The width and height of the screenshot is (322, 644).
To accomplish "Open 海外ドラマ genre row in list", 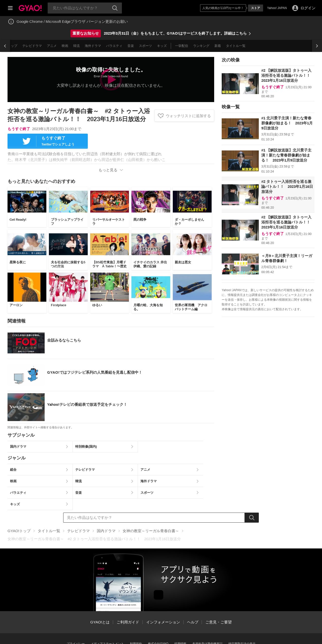I will coord(171,481).
